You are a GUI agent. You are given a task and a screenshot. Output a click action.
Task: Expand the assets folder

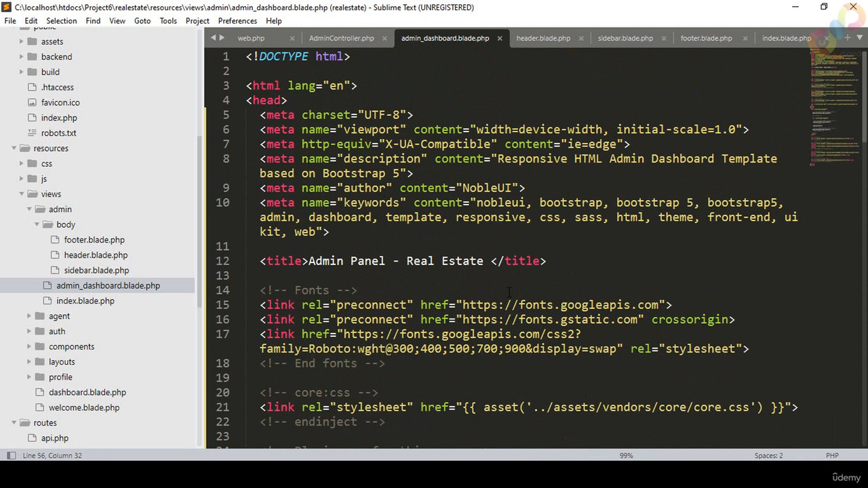pyautogui.click(x=22, y=41)
